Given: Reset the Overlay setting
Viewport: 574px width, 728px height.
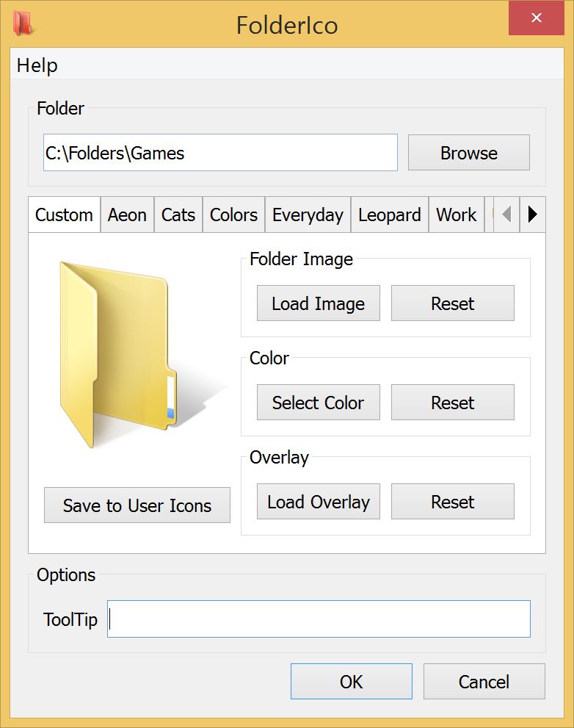Looking at the screenshot, I should (x=452, y=502).
